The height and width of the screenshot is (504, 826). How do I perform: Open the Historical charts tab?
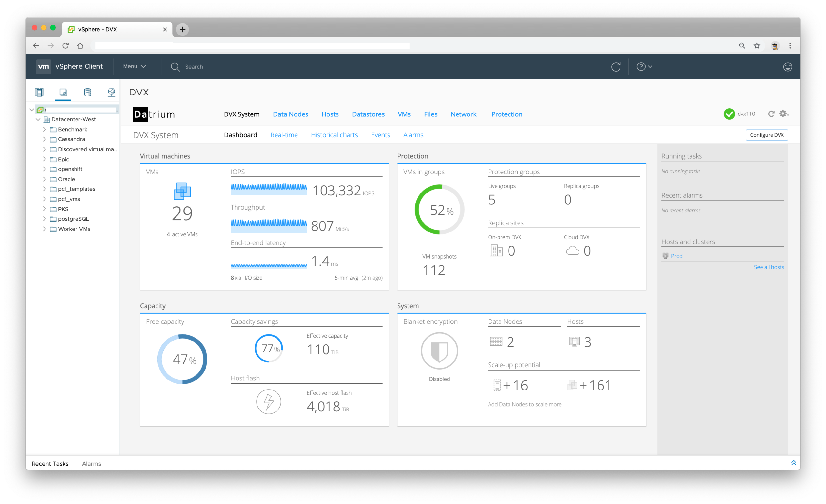334,135
